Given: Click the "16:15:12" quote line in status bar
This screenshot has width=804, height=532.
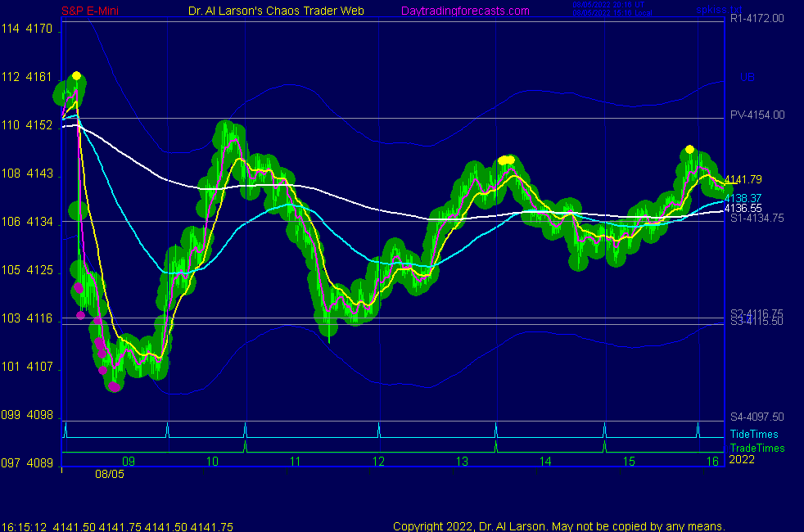Looking at the screenshot, I should pyautogui.click(x=117, y=526).
